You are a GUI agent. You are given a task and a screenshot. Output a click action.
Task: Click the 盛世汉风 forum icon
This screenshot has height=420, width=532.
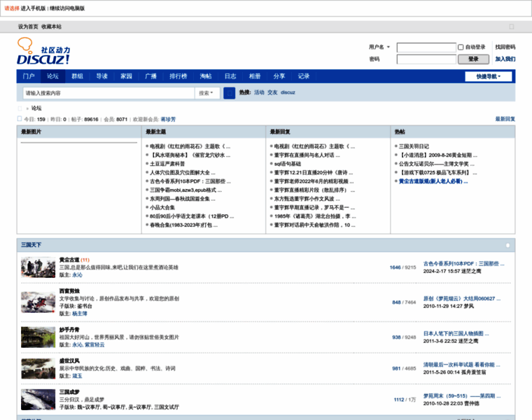(38, 369)
